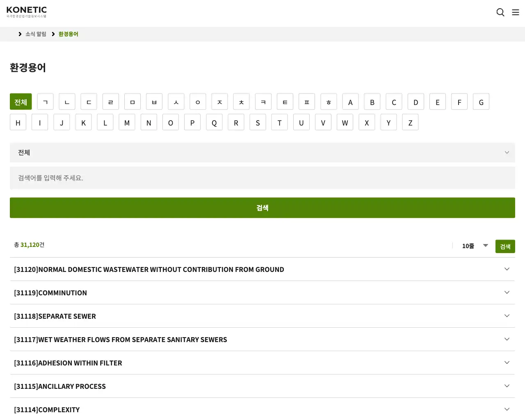
Task: Filter terms by ㅋ
Action: (263, 102)
